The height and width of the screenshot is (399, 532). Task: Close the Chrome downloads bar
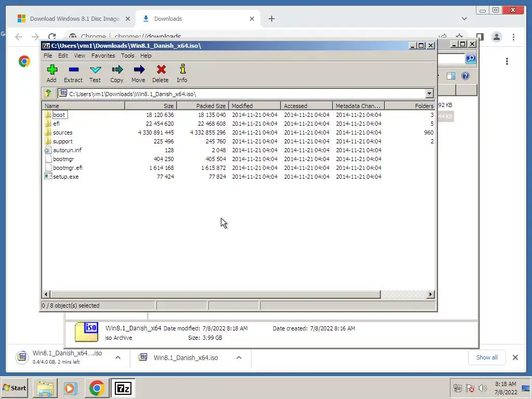pos(515,357)
